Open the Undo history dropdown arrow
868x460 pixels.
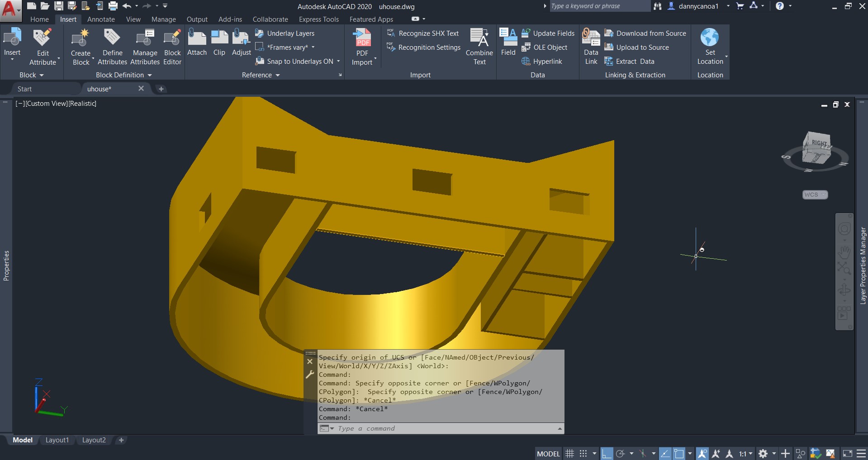tap(137, 6)
